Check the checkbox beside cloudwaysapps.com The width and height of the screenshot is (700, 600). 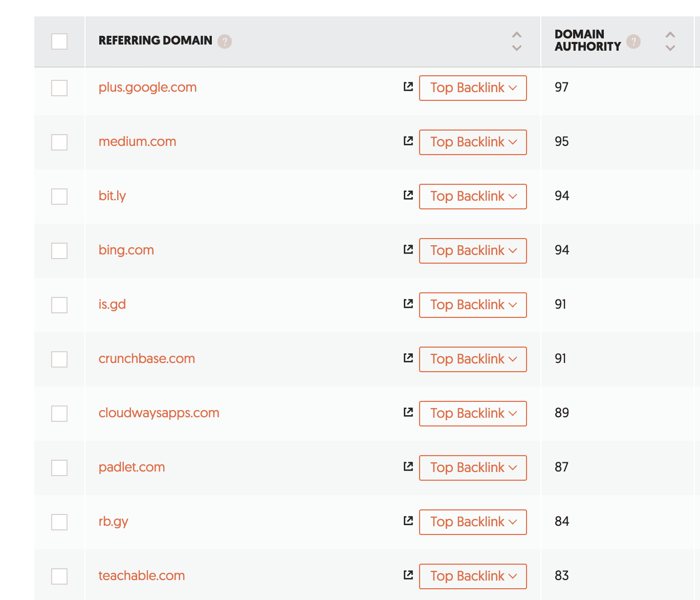click(59, 413)
